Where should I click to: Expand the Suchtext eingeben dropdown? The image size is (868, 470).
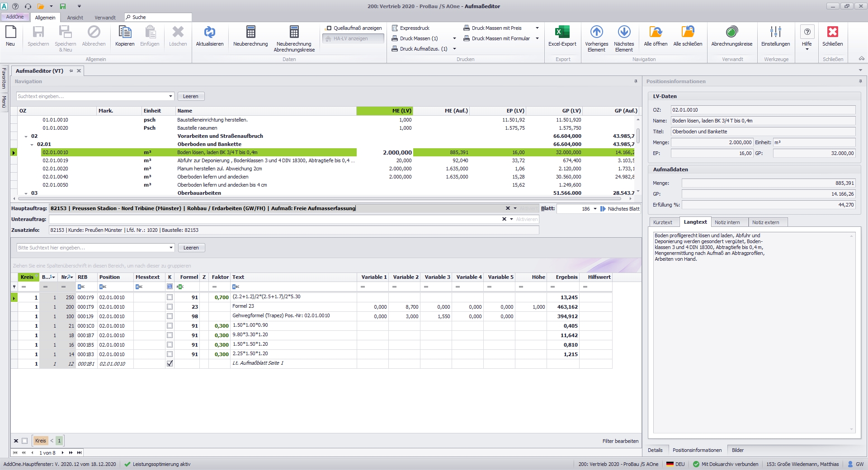170,96
